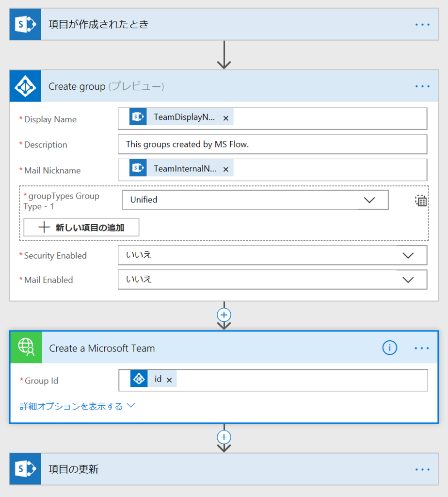Insert a step after Create group via the plus
The height and width of the screenshot is (497, 448).
click(224, 315)
